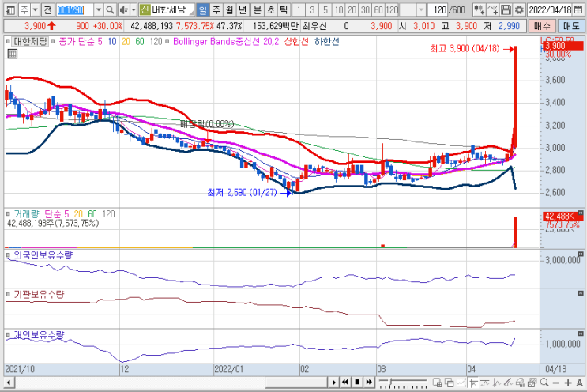This screenshot has height=392, width=587.
Task: Select the 30 interval button
Action: click(365, 9)
